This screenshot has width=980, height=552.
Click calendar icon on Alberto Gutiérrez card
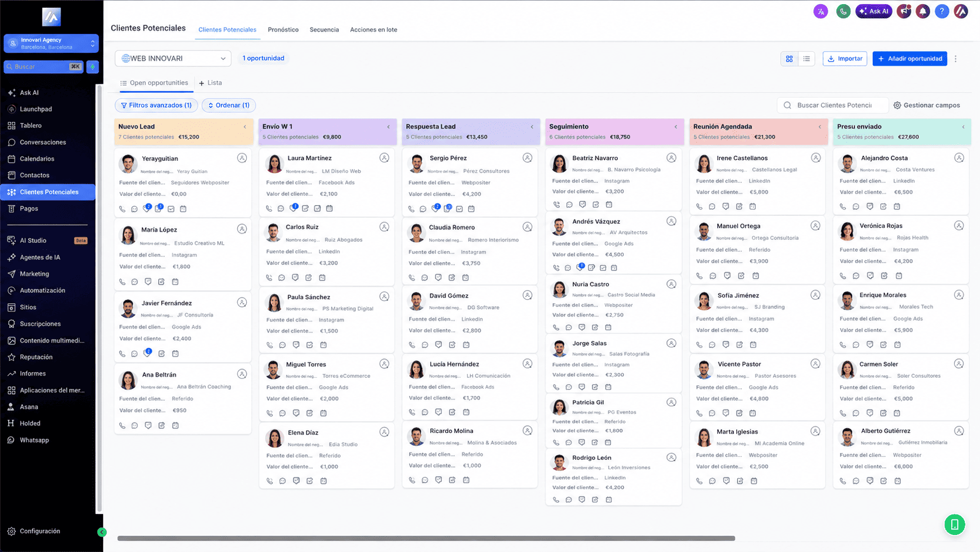click(897, 481)
